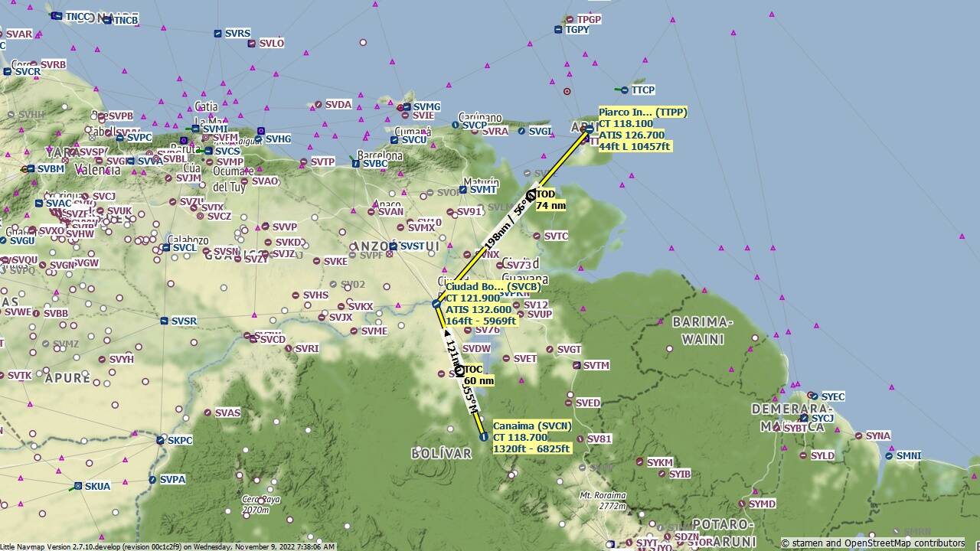Select the TOD top-of-descent circle marker
980x551 pixels.
tap(531, 195)
